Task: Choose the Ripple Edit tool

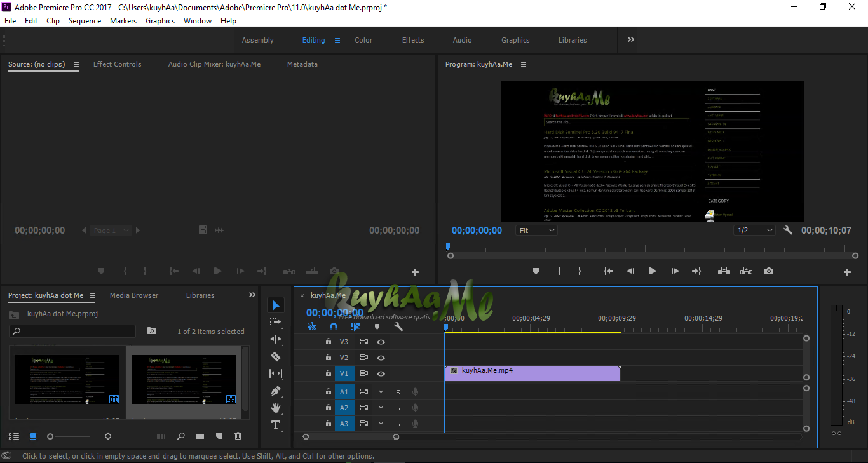Action: [x=276, y=339]
